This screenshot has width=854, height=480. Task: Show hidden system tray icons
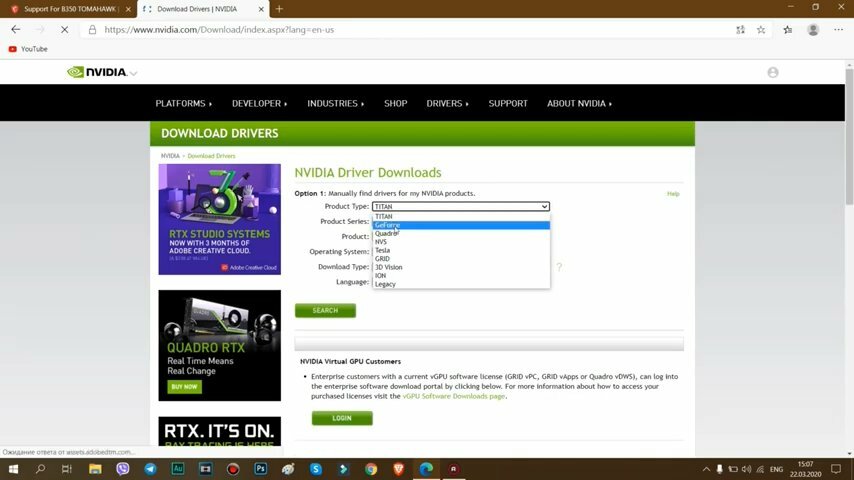[706, 469]
